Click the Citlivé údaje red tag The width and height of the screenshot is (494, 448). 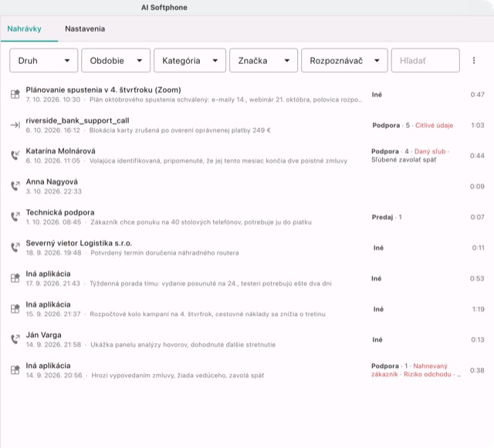tap(434, 126)
